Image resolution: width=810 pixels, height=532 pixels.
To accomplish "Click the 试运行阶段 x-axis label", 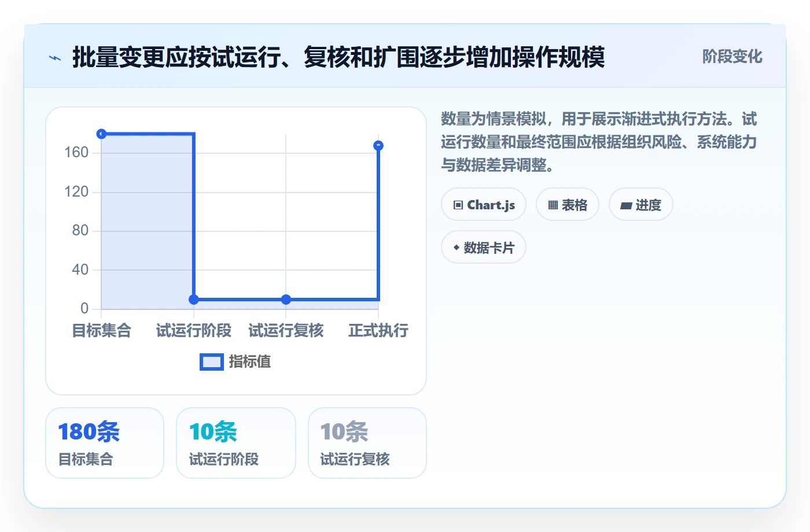I will click(194, 331).
